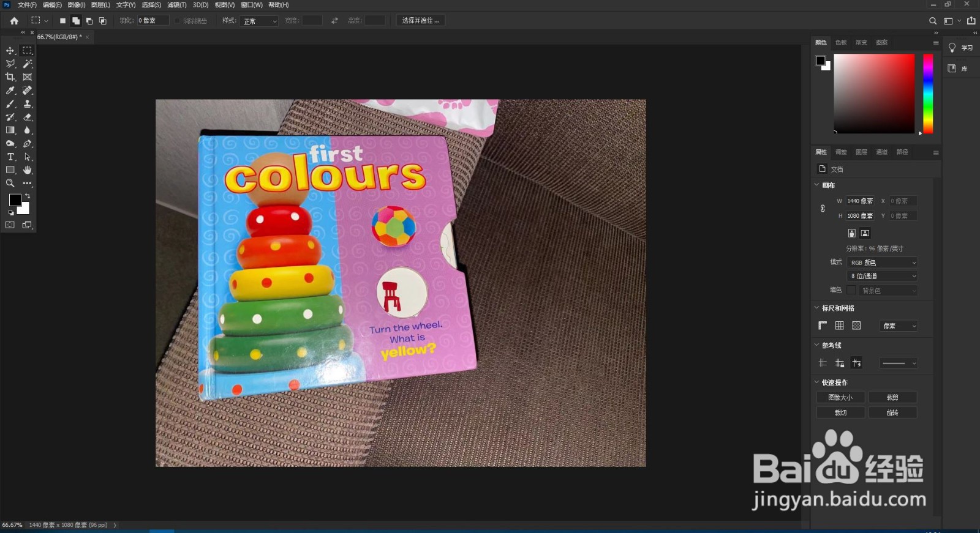Select the Polygonal Lasso tool

[x=10, y=64]
